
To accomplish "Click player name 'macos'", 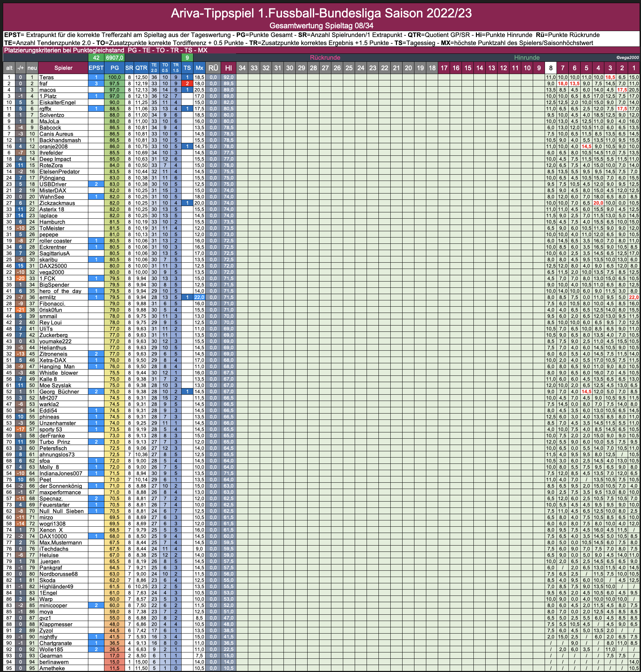I will coord(47,90).
